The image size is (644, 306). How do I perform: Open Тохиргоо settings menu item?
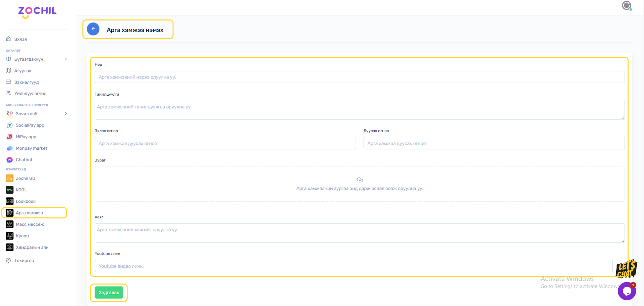click(24, 261)
